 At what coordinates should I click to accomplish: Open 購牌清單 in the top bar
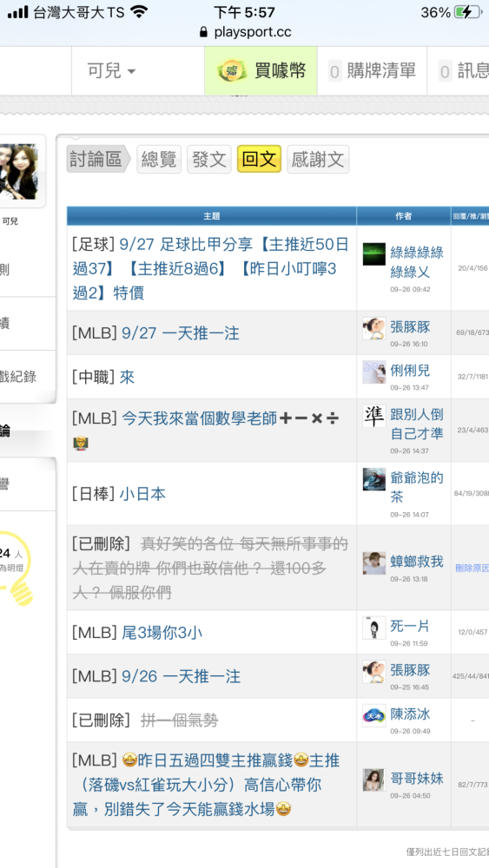(x=372, y=71)
